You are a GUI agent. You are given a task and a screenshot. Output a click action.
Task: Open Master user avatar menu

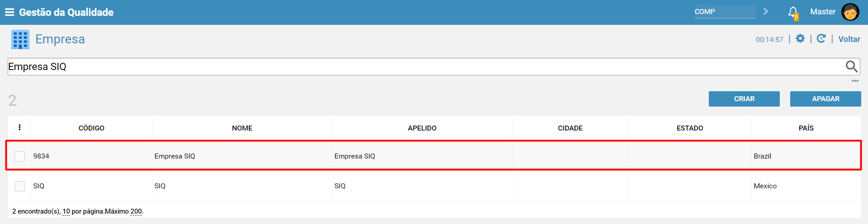(x=850, y=12)
